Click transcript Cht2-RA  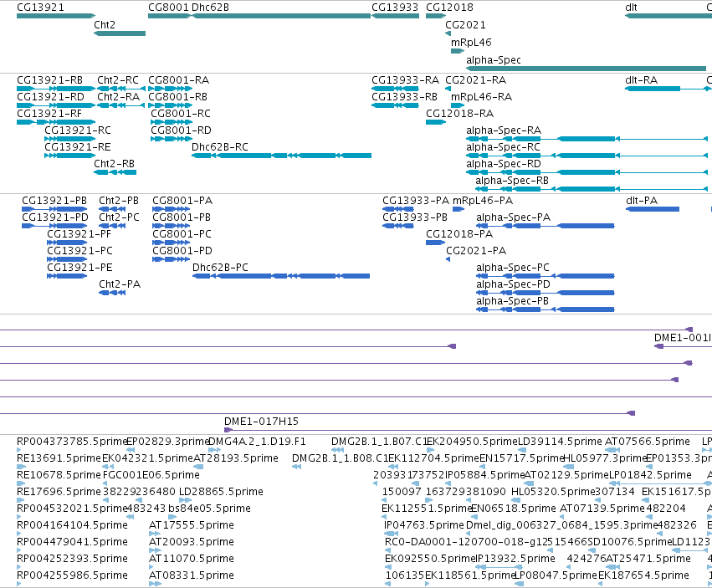point(121,105)
